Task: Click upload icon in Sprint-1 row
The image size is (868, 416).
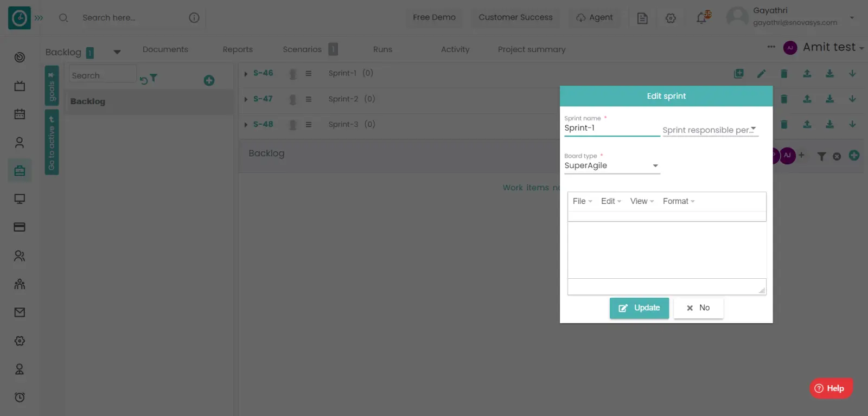Action: (807, 74)
